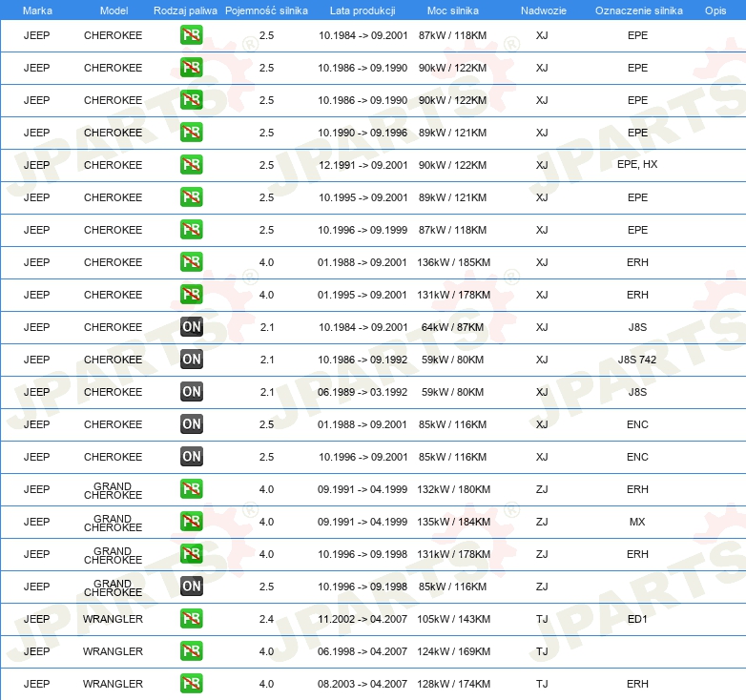The width and height of the screenshot is (746, 700).
Task: Select the 'MX' engine code cell
Action: [x=637, y=522]
